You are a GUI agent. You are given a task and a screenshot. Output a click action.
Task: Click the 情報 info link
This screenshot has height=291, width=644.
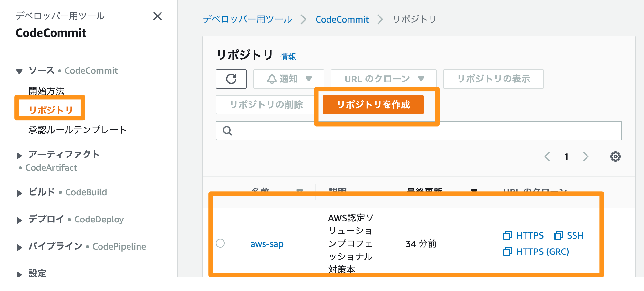coord(288,57)
